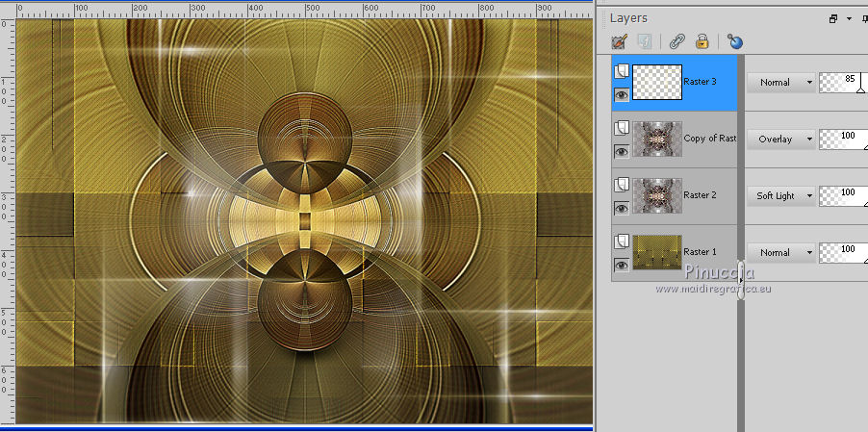
Task: Toggle Raster 2 layer visibility eye
Action: pyautogui.click(x=622, y=208)
